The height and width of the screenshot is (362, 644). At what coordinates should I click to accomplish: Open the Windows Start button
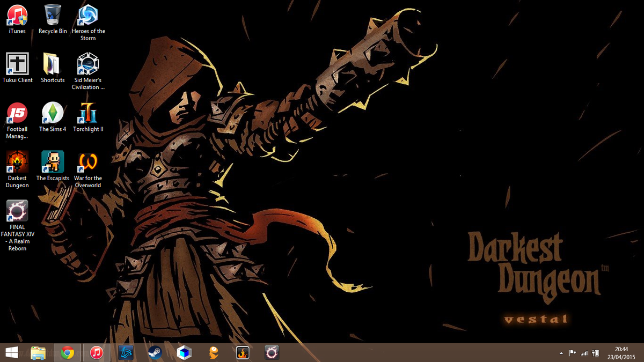pyautogui.click(x=11, y=352)
